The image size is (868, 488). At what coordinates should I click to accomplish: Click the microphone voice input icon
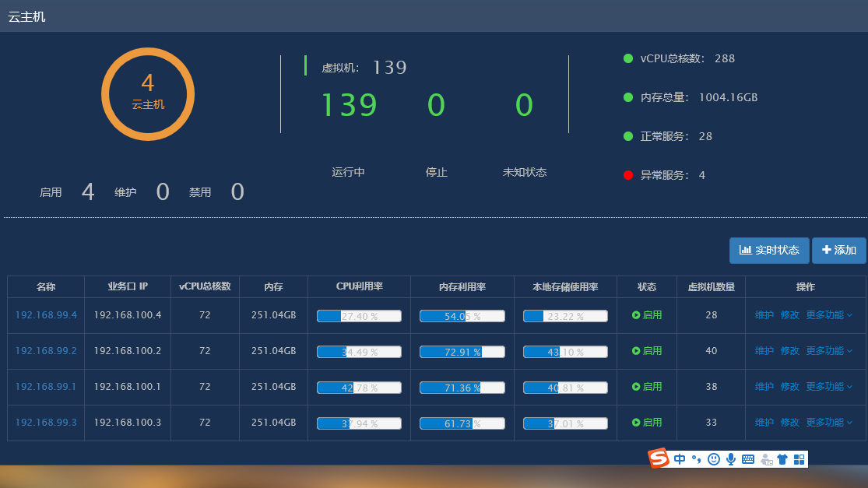point(731,459)
